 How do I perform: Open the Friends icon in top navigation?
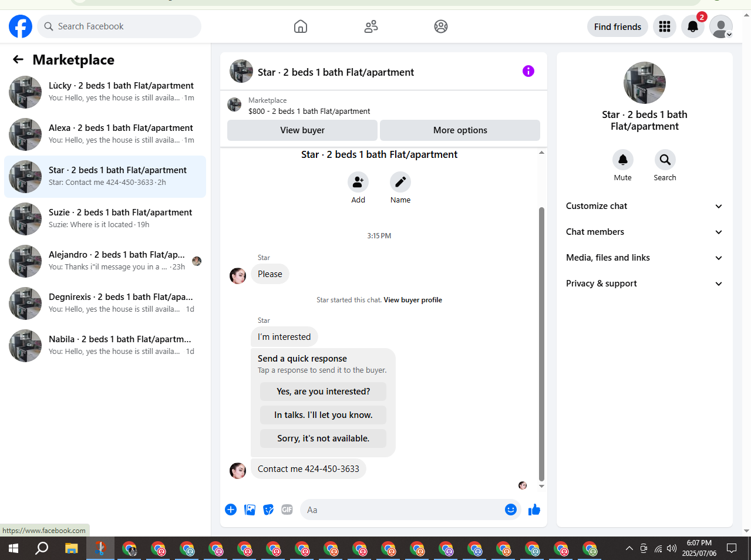coord(371,26)
